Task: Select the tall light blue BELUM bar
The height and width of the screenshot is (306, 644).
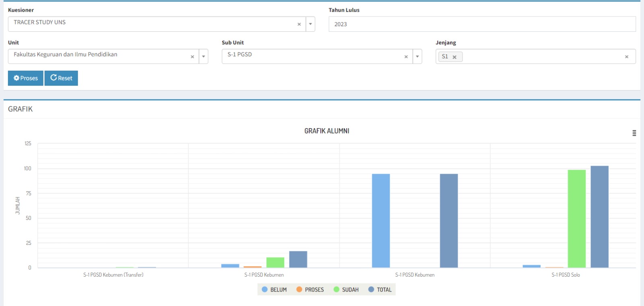Action: click(381, 221)
